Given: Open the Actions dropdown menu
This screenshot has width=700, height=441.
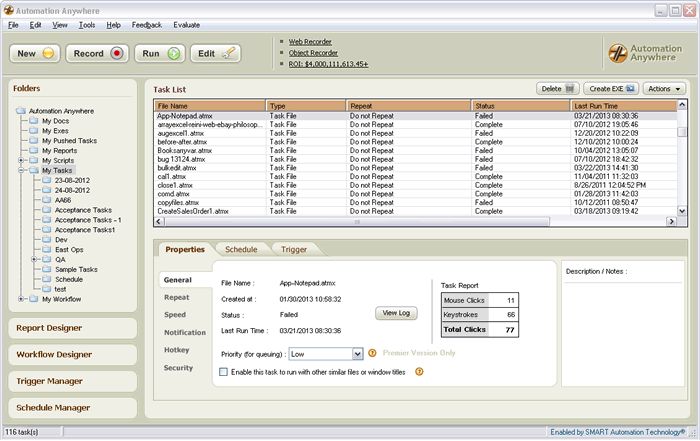Looking at the screenshot, I should 665,89.
